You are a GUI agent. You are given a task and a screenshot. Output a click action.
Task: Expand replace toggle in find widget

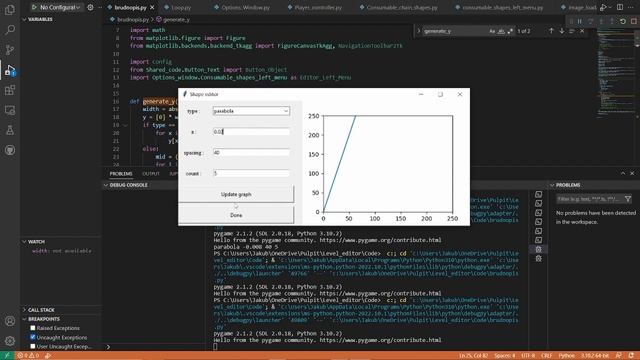pos(418,31)
